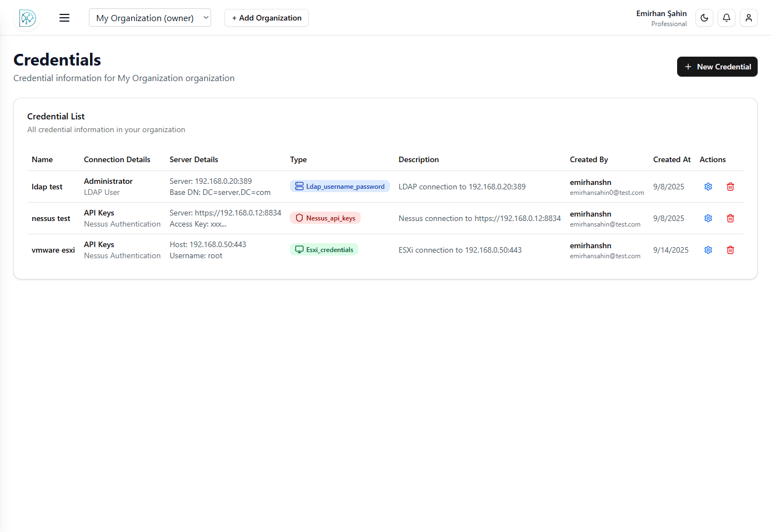Delete the vmware esxi credential
Viewport: 771px width, 532px height.
tap(730, 250)
